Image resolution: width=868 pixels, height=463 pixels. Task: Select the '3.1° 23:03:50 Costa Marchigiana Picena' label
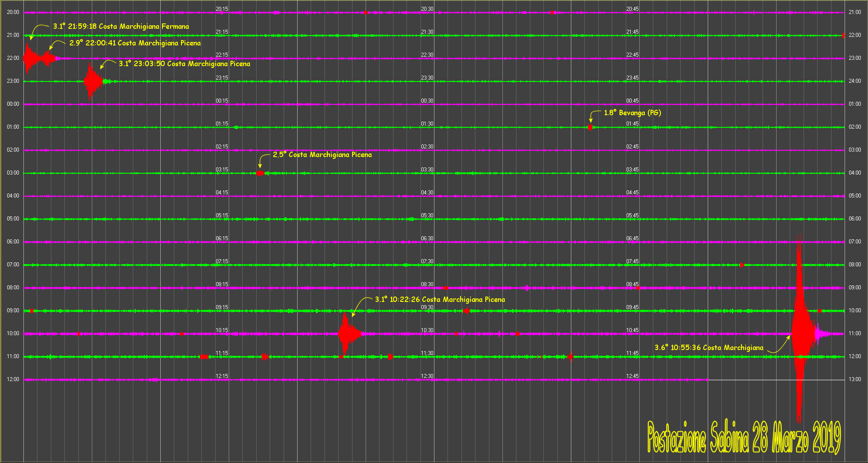185,64
